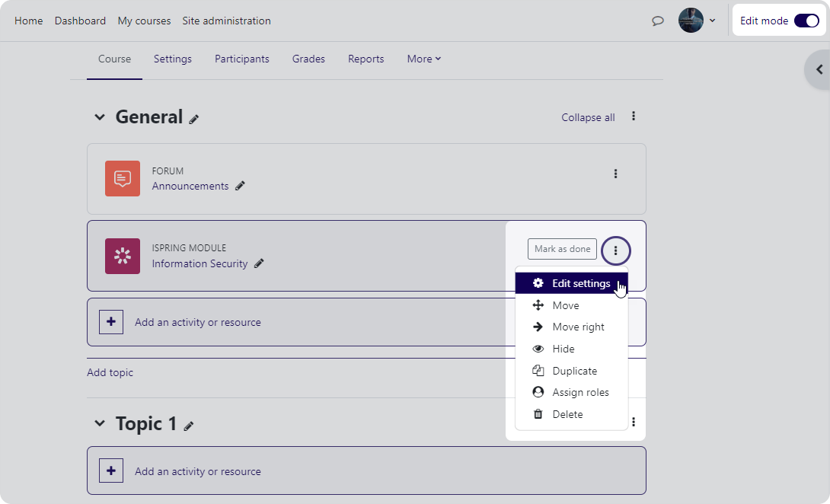
Task: Go to Home
Action: pos(29,21)
